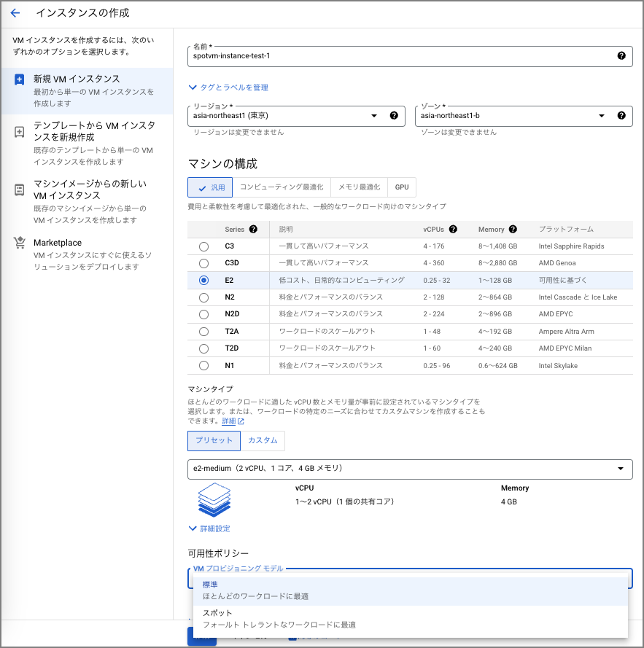
Task: Click the back arrow icon
Action: [15, 13]
